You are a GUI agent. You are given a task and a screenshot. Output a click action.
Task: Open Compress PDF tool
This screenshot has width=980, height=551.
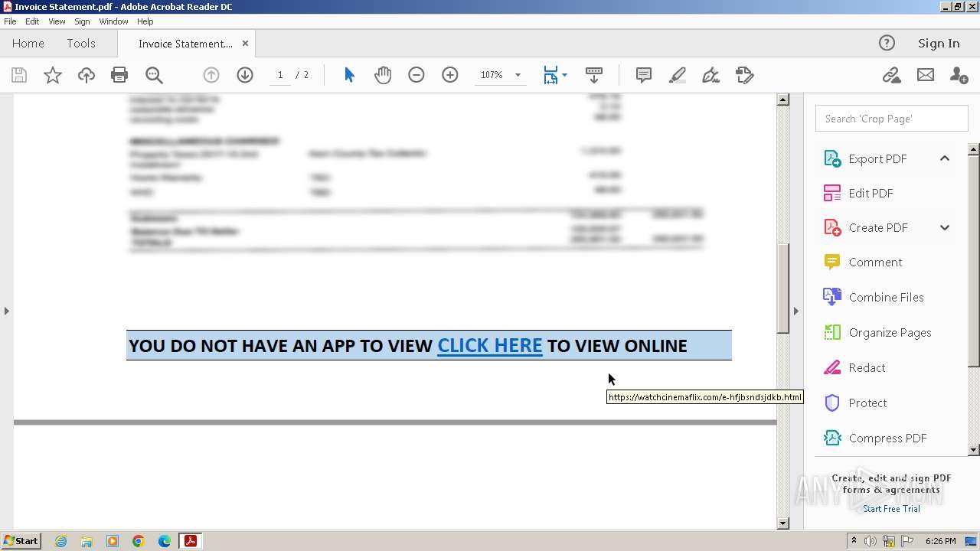(887, 438)
